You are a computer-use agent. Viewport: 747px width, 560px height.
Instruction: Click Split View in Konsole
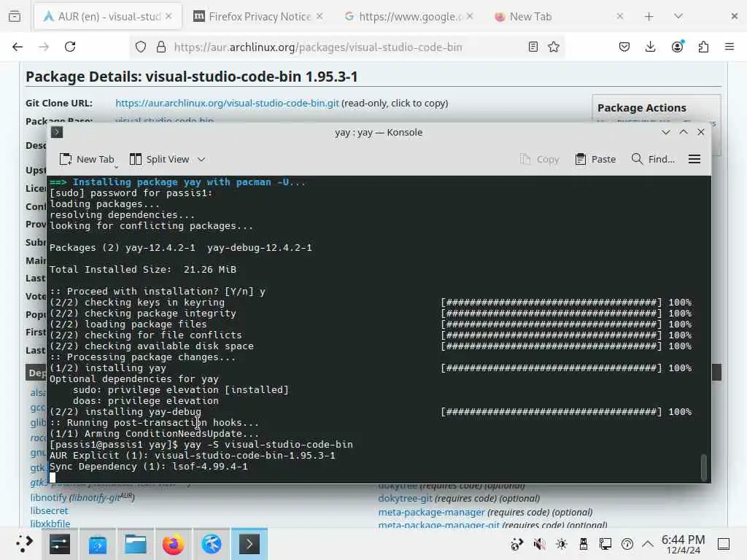click(160, 159)
